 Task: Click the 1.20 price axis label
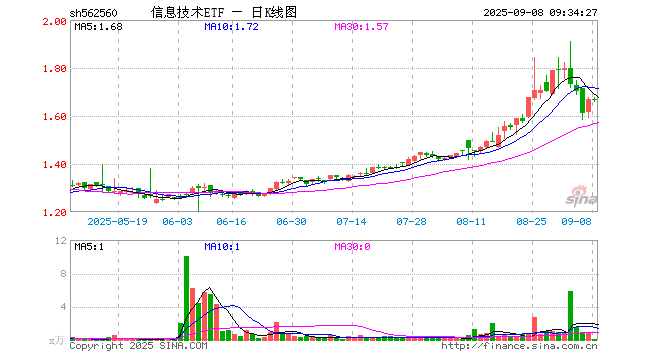[x=54, y=213]
